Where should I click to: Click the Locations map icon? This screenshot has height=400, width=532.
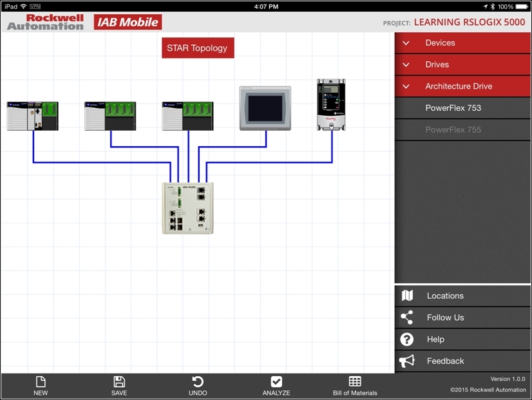407,296
